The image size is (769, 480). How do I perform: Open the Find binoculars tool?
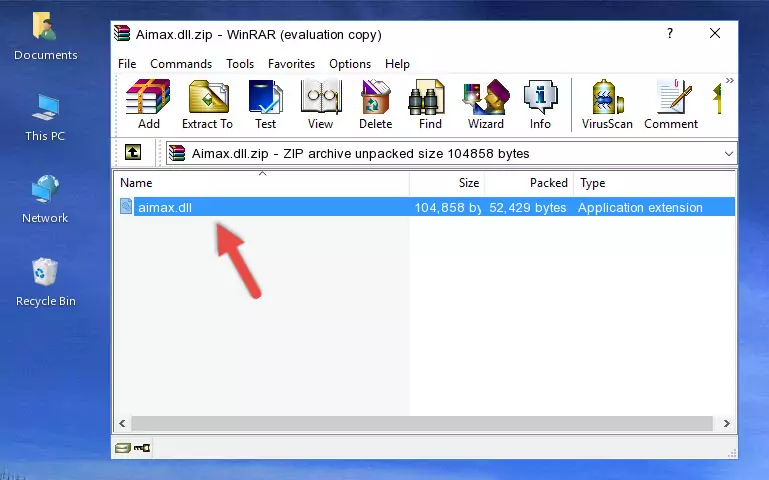coord(430,104)
